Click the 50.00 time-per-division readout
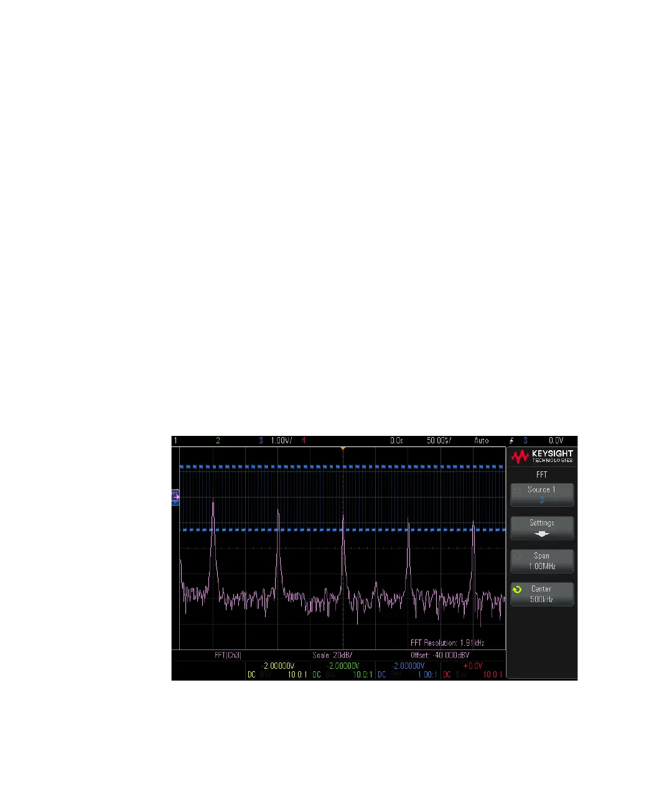This screenshot has height=807, width=672. [439, 441]
